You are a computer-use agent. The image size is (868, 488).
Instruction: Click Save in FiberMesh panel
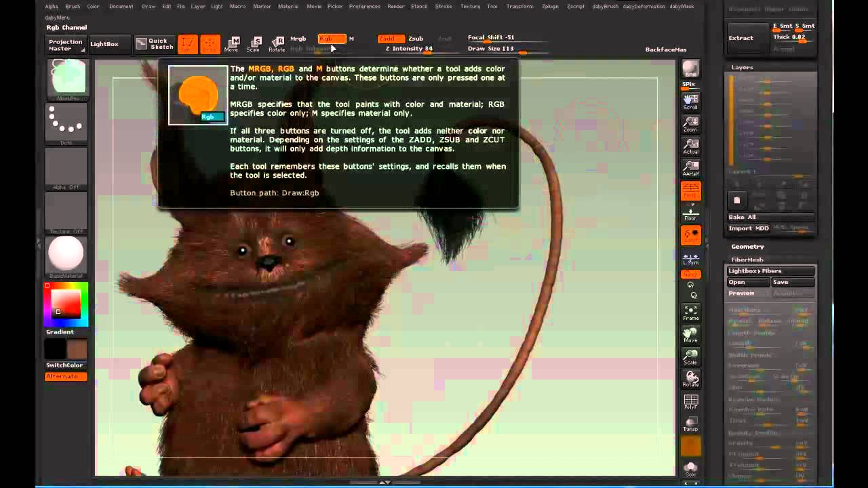[793, 282]
